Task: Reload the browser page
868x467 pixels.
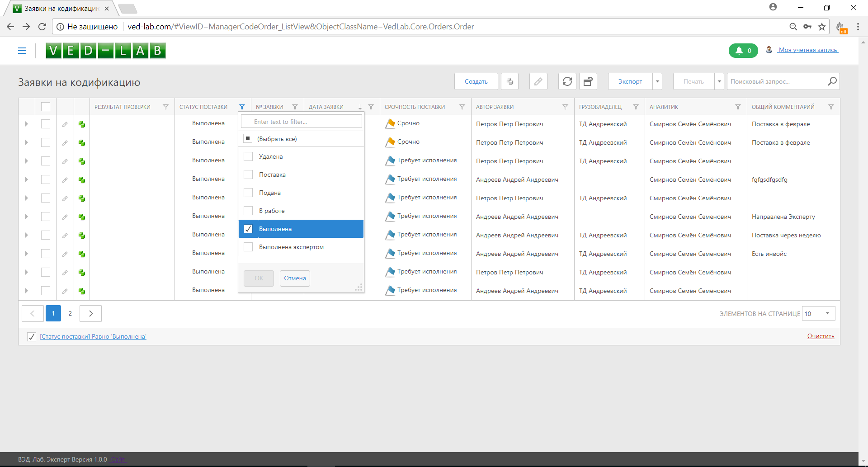Action: point(42,27)
